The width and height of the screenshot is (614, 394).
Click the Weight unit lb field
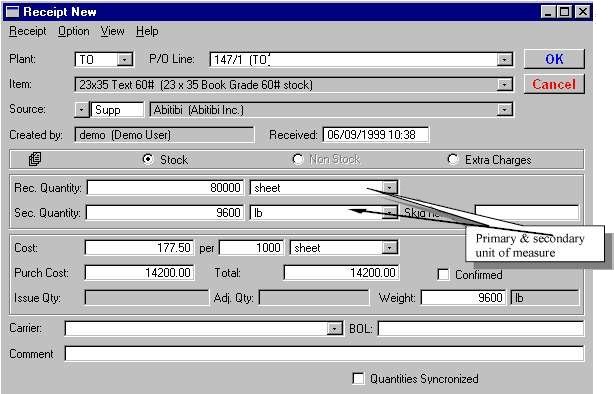coord(545,298)
